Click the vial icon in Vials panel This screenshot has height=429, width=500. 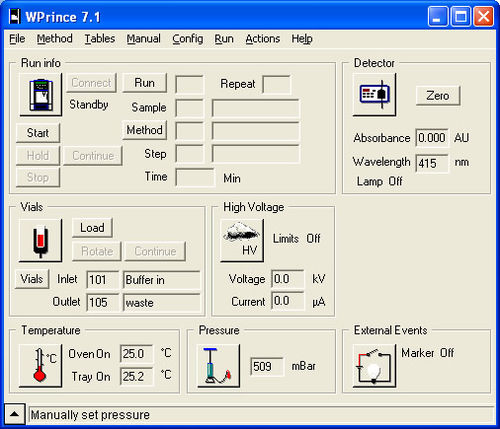41,240
